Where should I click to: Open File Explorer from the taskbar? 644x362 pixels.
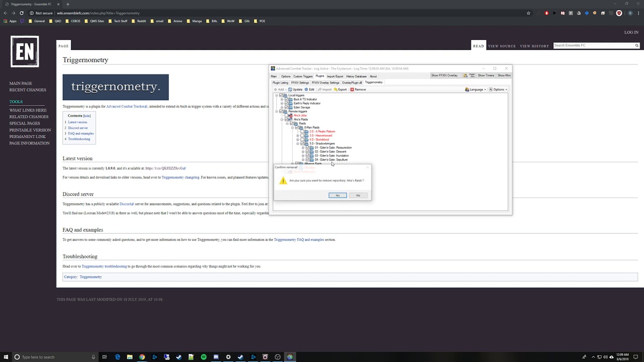pos(130,357)
